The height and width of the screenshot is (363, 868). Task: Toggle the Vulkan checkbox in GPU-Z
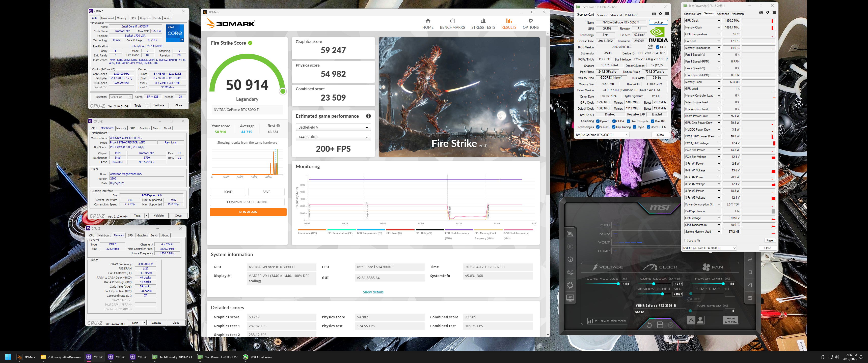598,127
